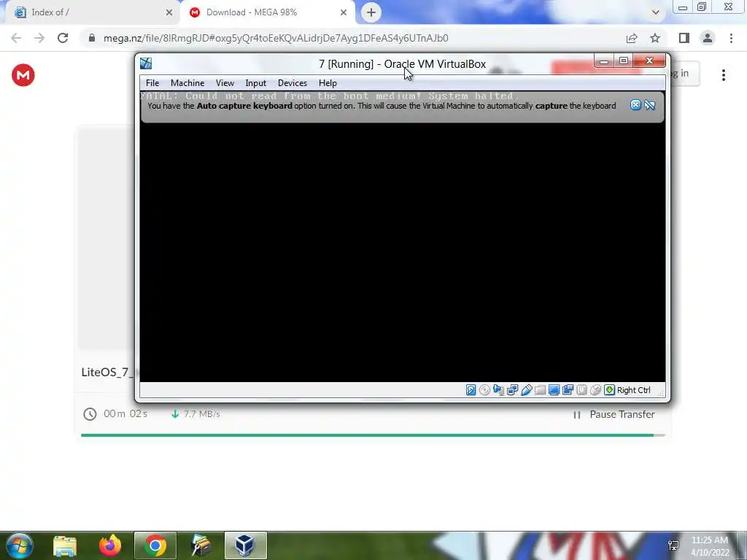747x560 pixels.
Task: Click the 'LiteOS_7_' file name text
Action: (x=108, y=373)
